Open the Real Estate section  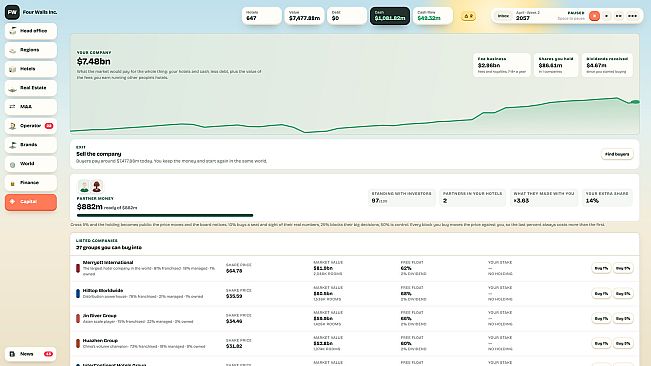pyautogui.click(x=31, y=88)
